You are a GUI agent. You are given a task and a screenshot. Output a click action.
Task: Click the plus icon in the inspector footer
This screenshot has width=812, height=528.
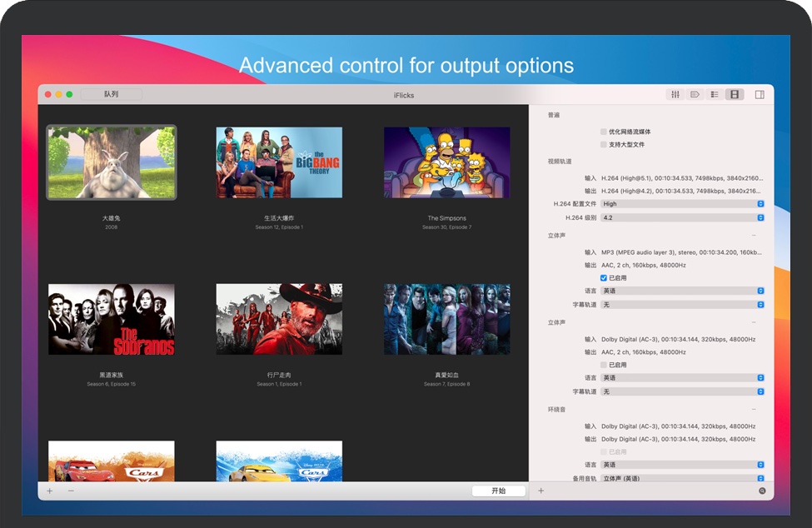(541, 491)
